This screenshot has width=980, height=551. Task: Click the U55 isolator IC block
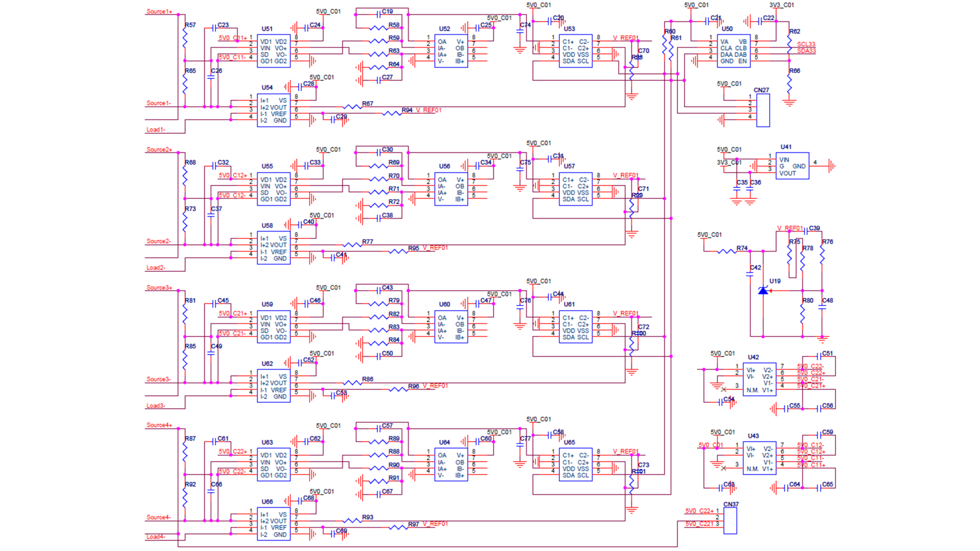(273, 189)
